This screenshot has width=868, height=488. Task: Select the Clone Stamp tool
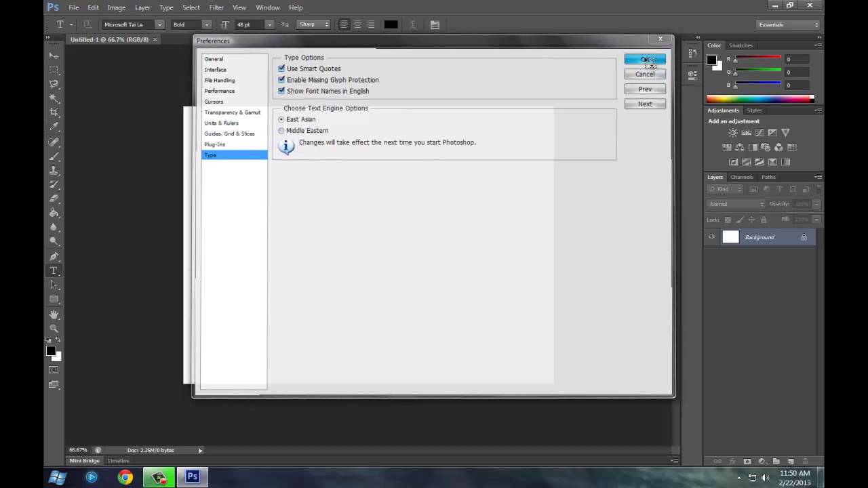(x=54, y=171)
